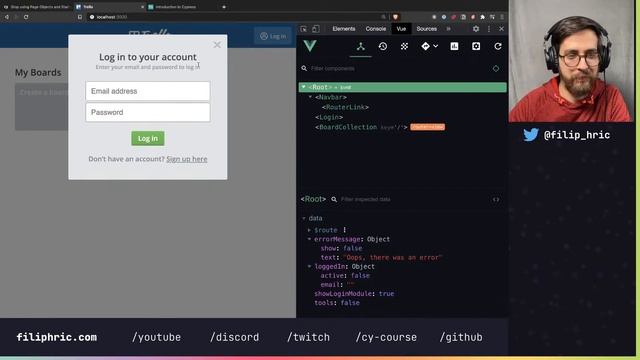The height and width of the screenshot is (360, 640).
Task: Click the email empty string value
Action: click(350, 284)
